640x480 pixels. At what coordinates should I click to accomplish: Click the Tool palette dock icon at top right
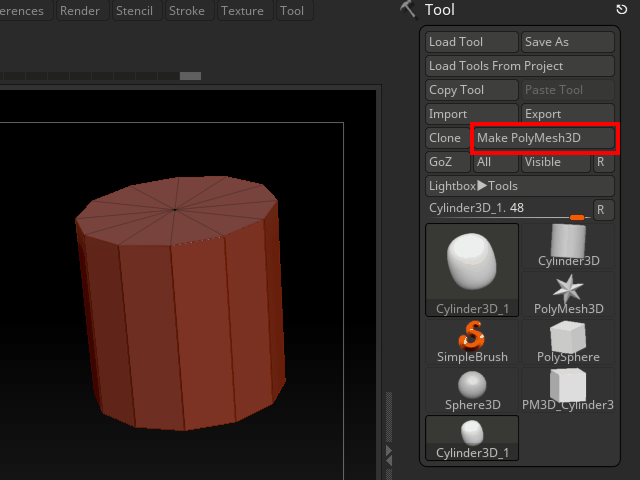pyautogui.click(x=621, y=10)
